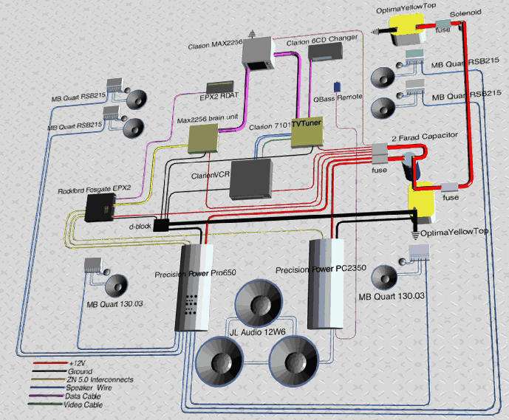The width and height of the screenshot is (509, 420).
Task: Click the Precision Power Pro650 amplifier
Action: coord(196,286)
